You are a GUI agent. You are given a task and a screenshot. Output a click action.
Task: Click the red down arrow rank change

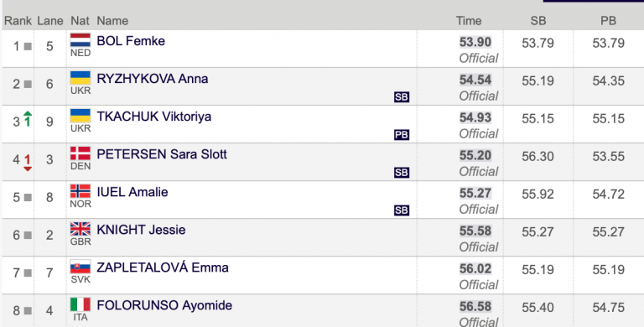click(x=28, y=163)
